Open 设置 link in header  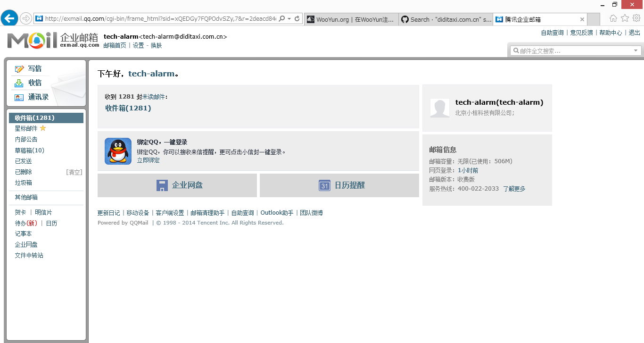pos(138,45)
